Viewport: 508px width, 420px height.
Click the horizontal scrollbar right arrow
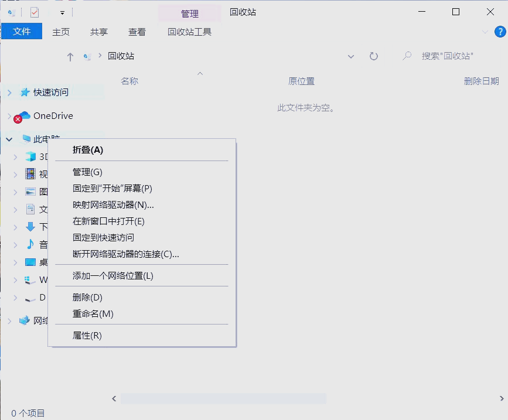point(502,399)
